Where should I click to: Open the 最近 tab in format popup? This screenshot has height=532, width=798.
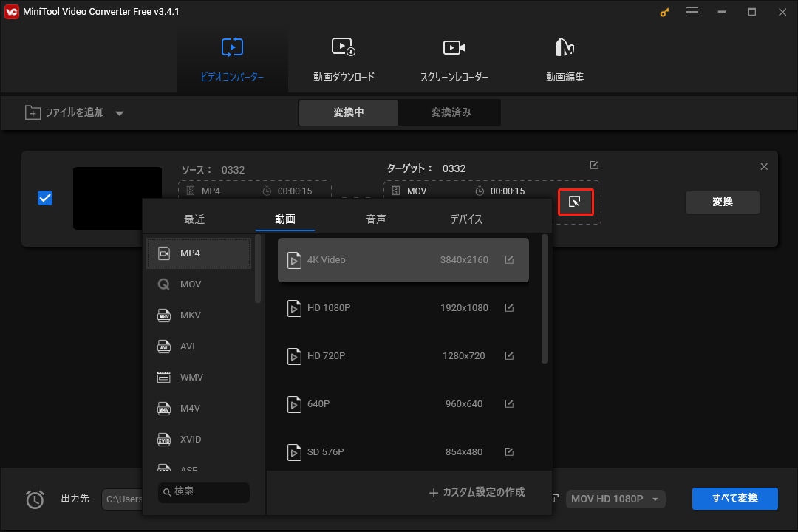194,219
